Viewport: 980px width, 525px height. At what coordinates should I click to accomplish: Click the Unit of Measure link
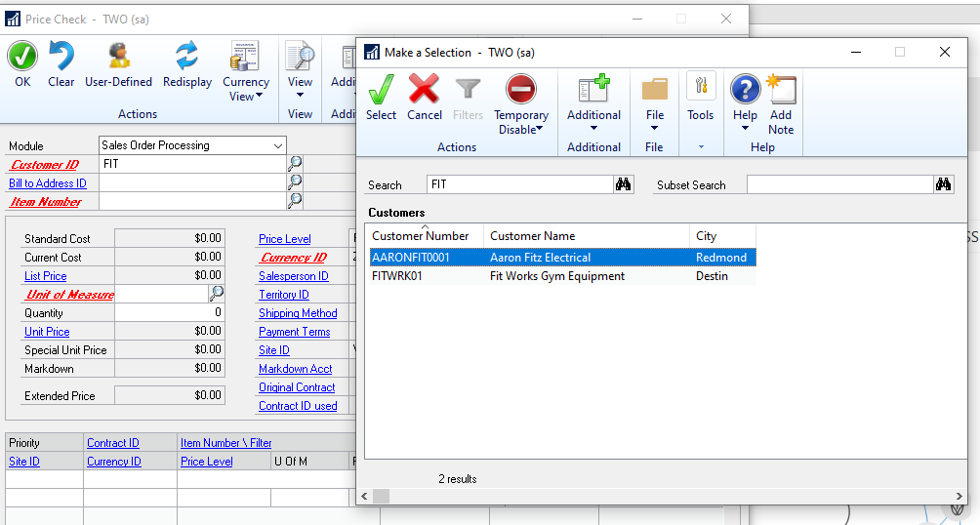coord(69,295)
